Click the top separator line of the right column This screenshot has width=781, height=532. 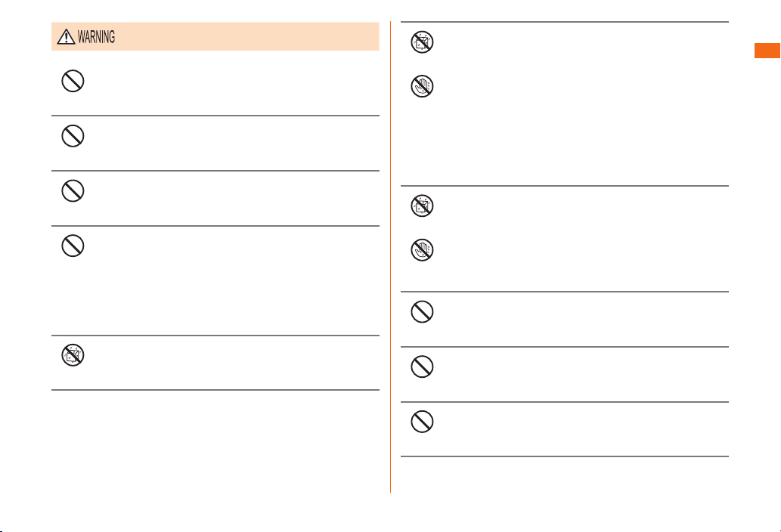click(565, 22)
